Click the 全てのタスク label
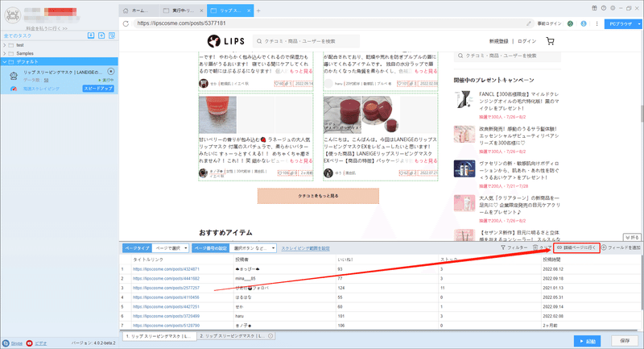This screenshot has height=349, width=644. (18, 35)
